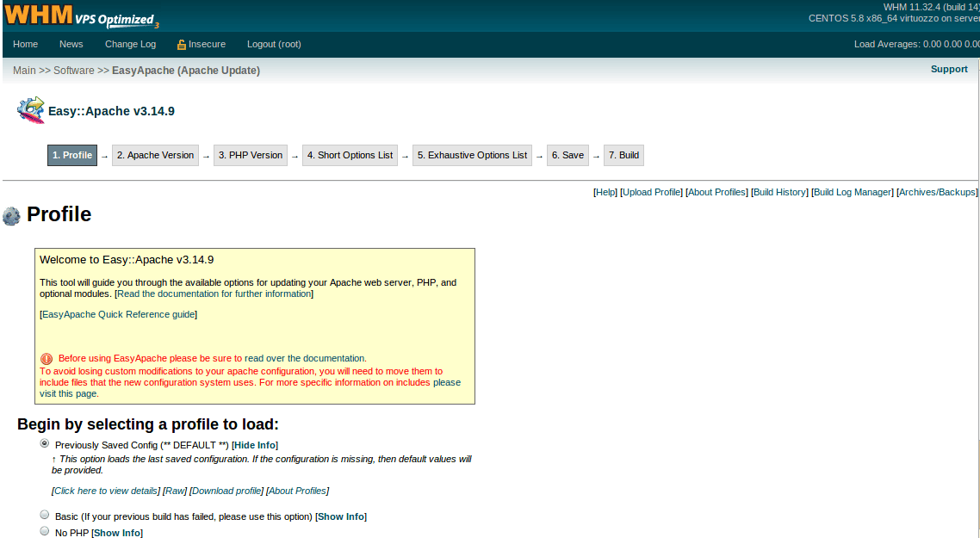Image resolution: width=980 pixels, height=544 pixels.
Task: Click the Software breadcrumb link
Action: pyautogui.click(x=74, y=71)
